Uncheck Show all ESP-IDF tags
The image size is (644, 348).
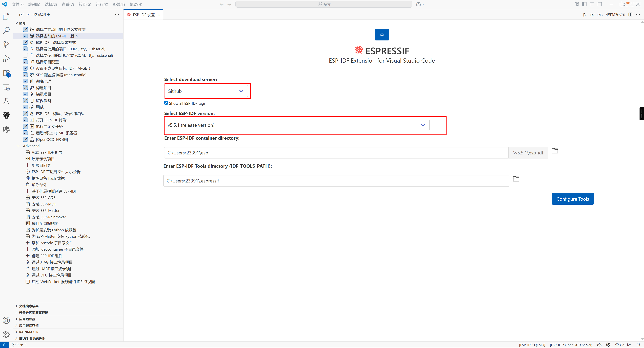[x=166, y=103]
